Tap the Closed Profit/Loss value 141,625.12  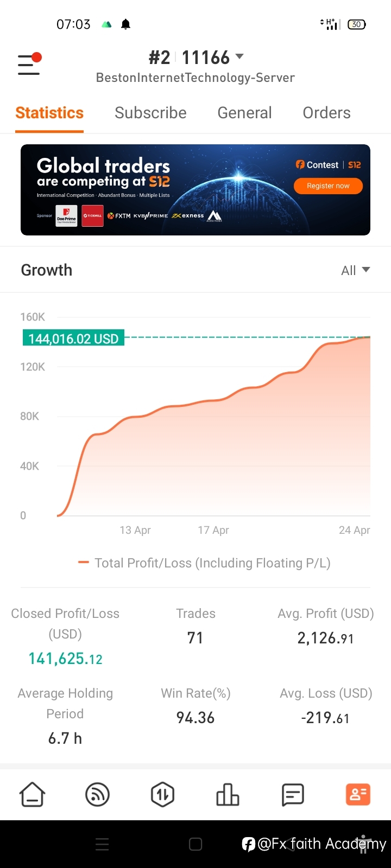click(x=65, y=659)
